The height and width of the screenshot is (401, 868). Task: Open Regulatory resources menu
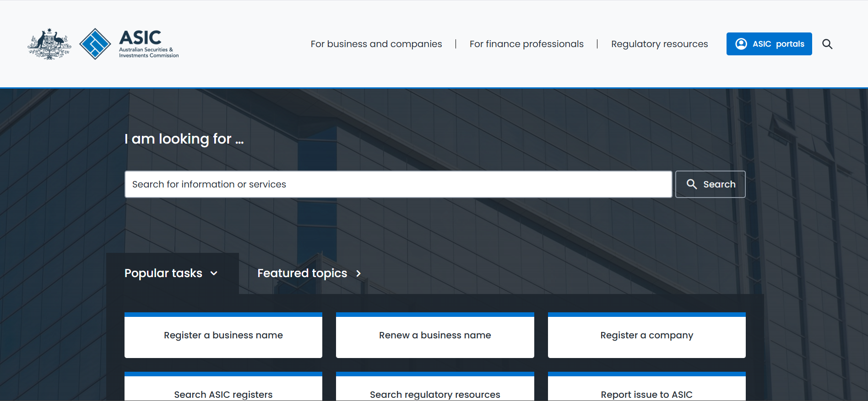[659, 44]
